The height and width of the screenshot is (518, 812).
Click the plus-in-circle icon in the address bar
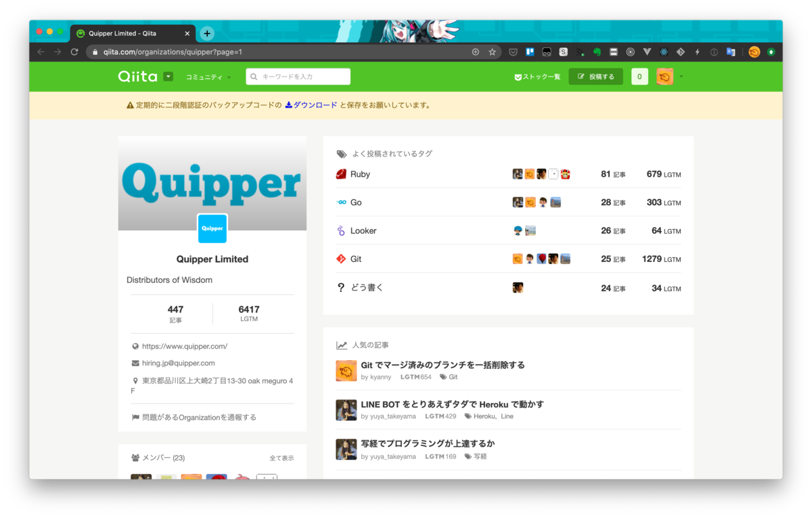pos(475,51)
